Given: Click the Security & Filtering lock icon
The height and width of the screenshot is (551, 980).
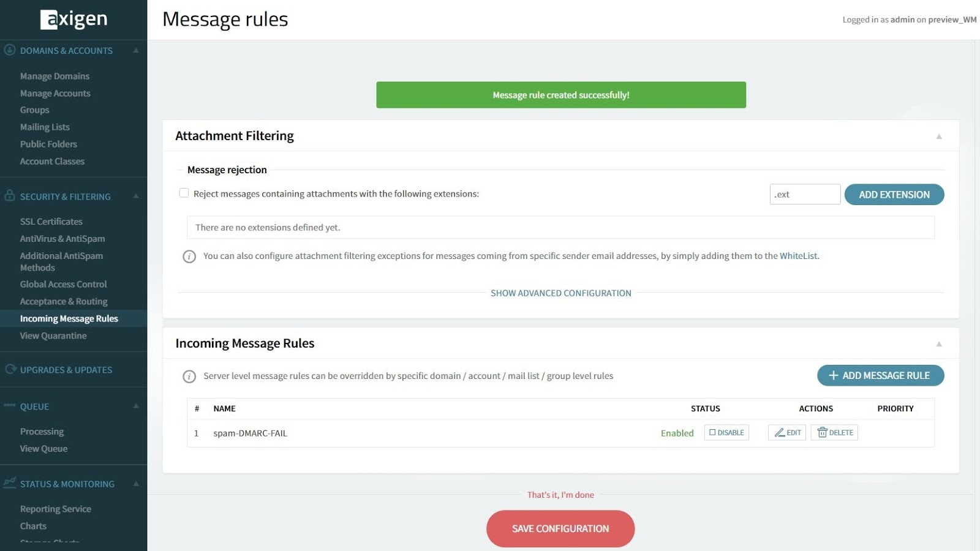Looking at the screenshot, I should (x=10, y=196).
